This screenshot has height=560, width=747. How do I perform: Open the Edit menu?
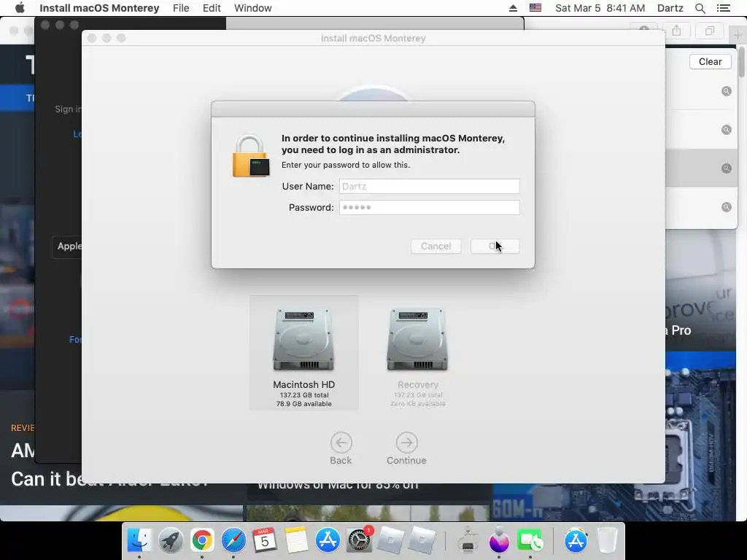212,8
